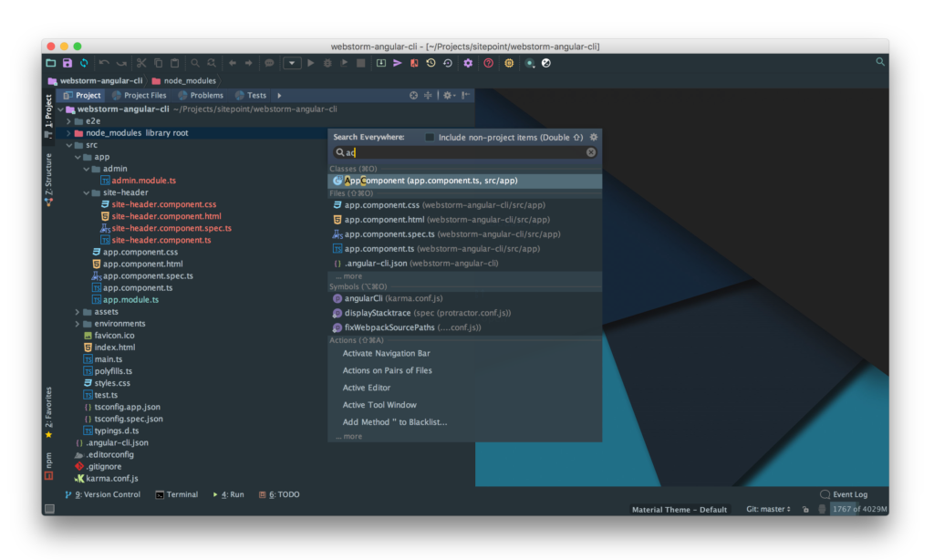Open Search Everywhere settings gear
This screenshot has height=560, width=934.
click(x=594, y=137)
